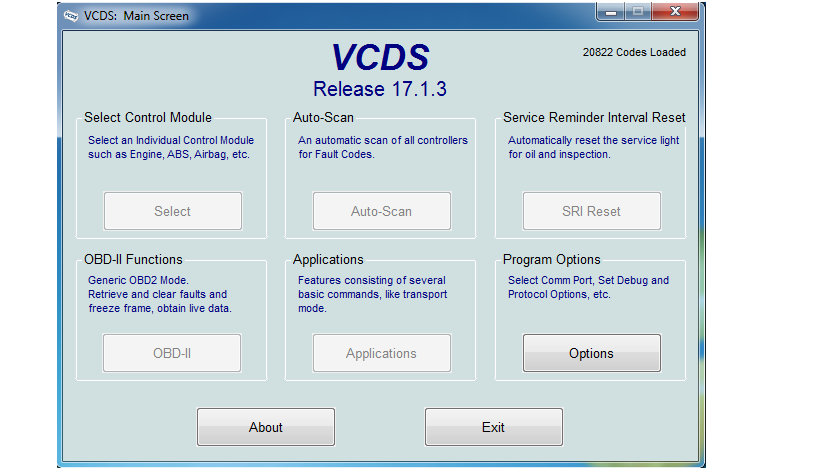Click the 'Applications' group label
This screenshot has width=819, height=468.
328,260
